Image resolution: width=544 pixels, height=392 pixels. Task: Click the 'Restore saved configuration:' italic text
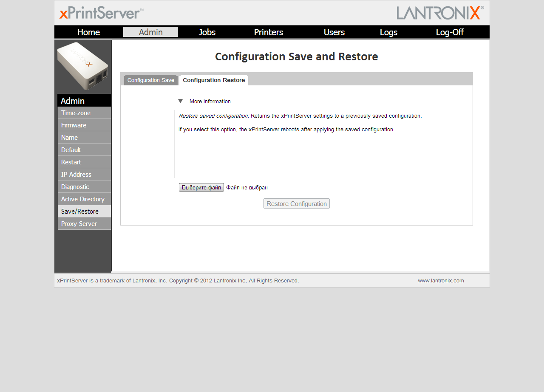tap(214, 116)
